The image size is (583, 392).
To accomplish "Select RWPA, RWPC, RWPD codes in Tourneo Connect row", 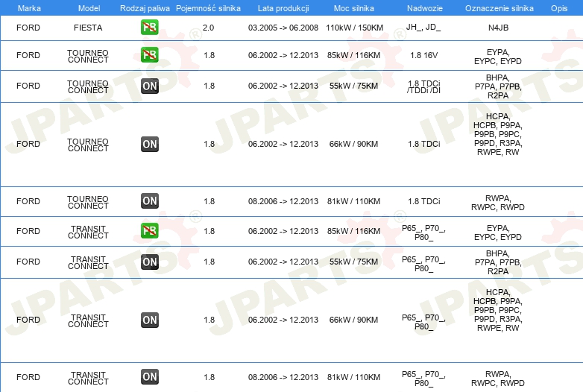I will [498, 203].
